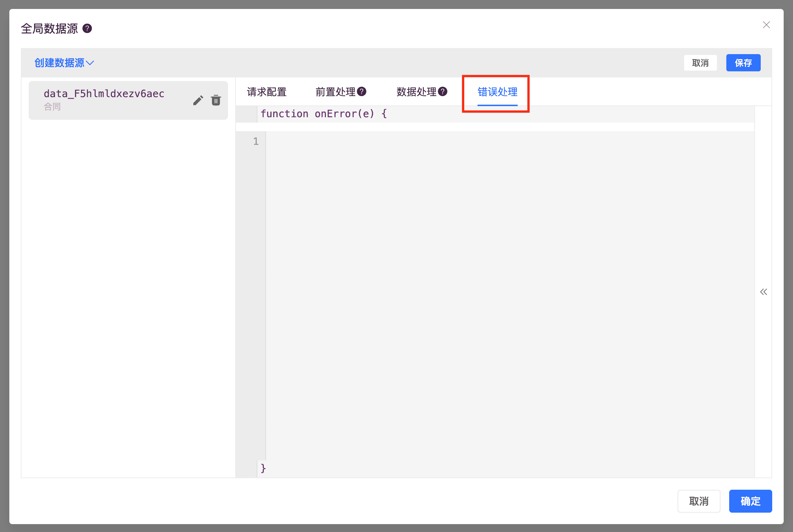The height and width of the screenshot is (532, 793).
Task: Click the top 取消 button next to 保存
Action: pos(700,63)
